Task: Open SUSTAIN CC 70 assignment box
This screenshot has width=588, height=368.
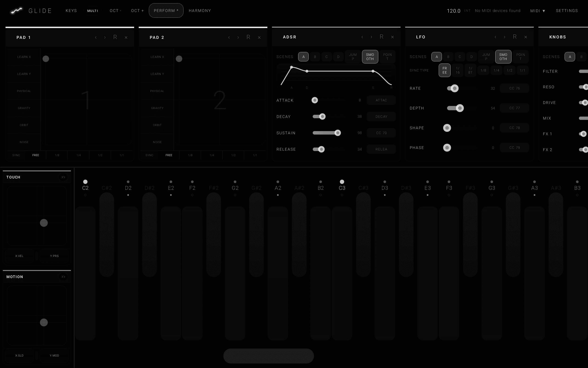Action: tap(381, 133)
